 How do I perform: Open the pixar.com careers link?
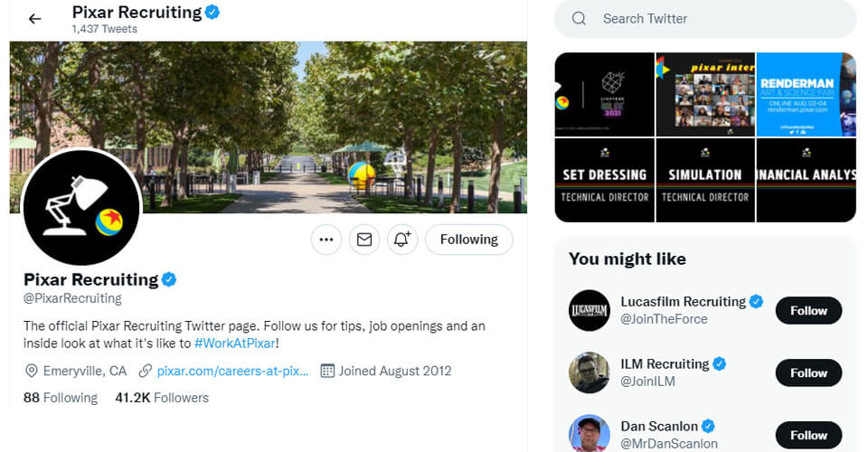pyautogui.click(x=232, y=371)
